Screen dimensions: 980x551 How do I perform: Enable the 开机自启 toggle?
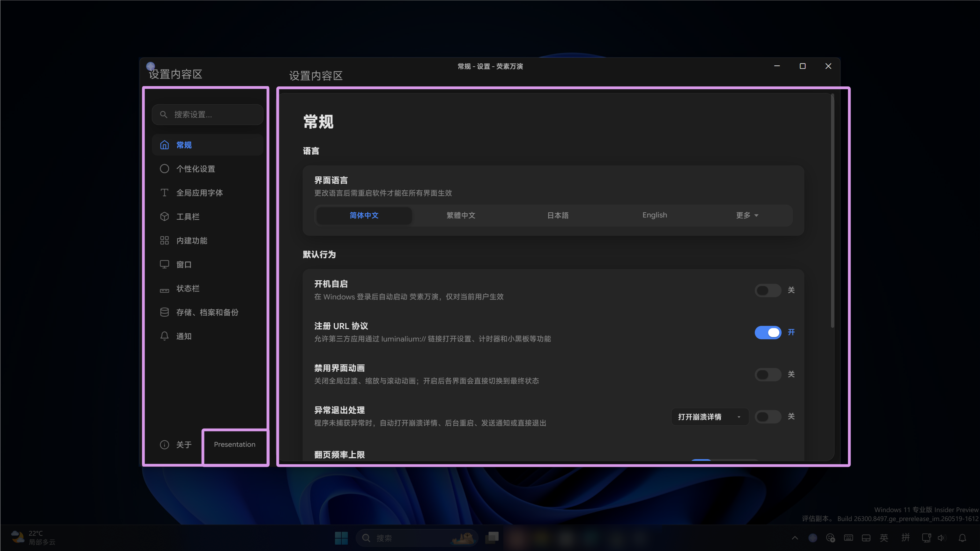pos(768,290)
